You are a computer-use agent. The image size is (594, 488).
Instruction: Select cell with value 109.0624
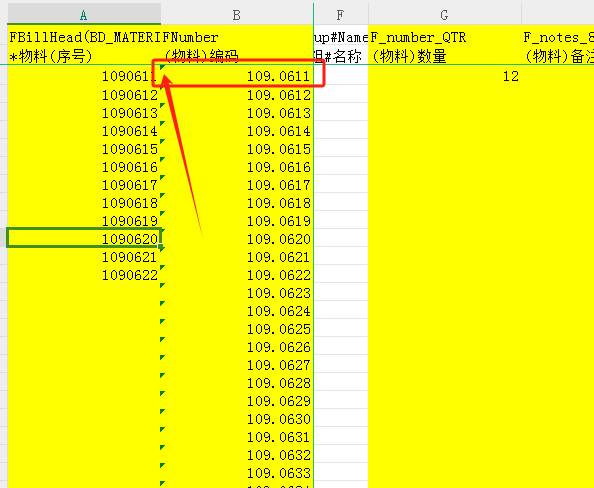(x=237, y=310)
